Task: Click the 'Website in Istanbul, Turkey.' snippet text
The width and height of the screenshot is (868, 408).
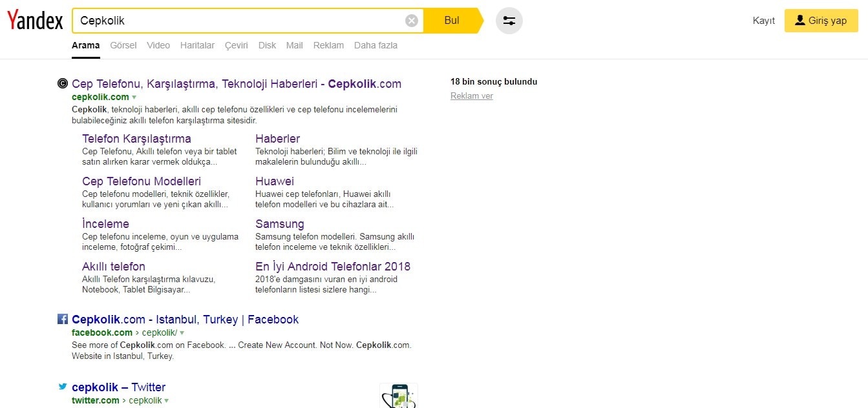Action: (123, 356)
